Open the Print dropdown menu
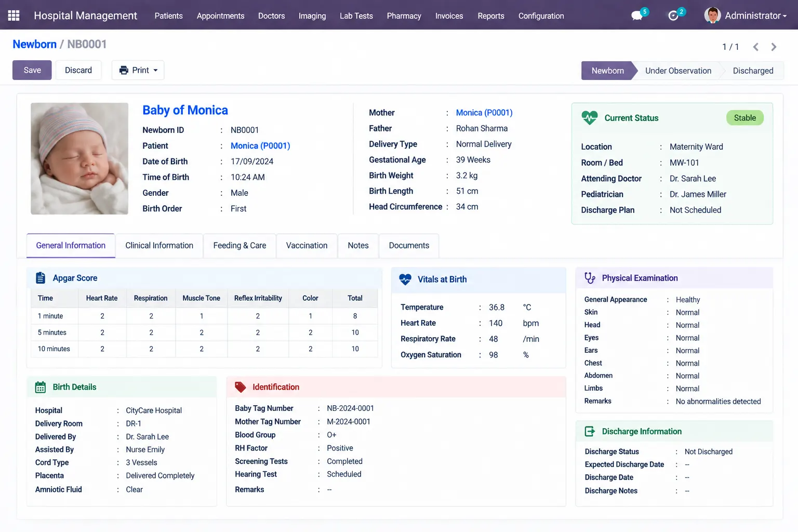The width and height of the screenshot is (798, 532). [138, 70]
